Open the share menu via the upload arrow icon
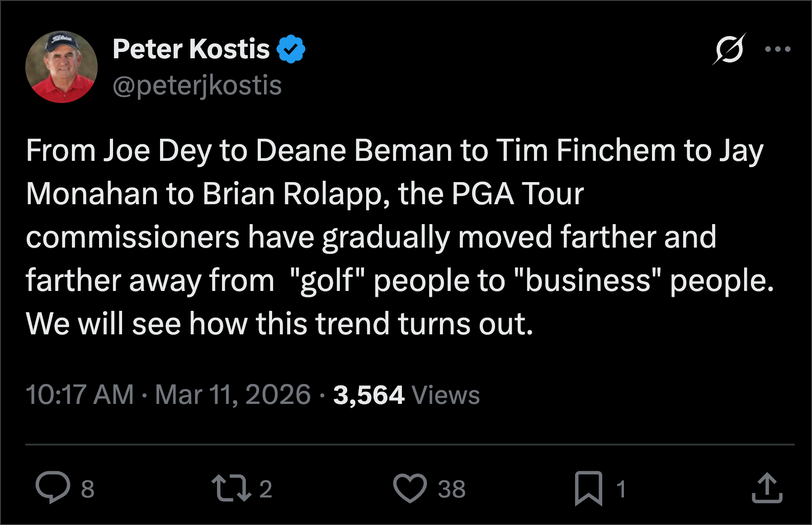 767,488
